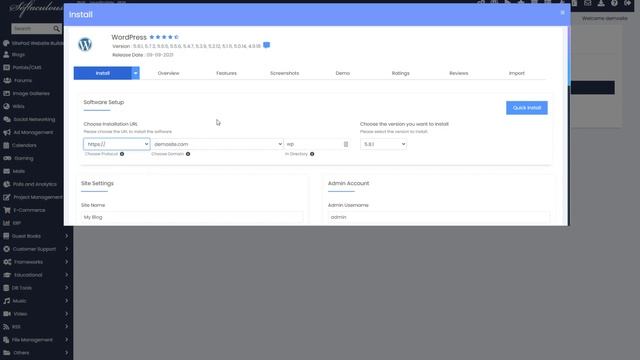Viewport: 640px width, 360px height.
Task: Click the WordPress star rating
Action: (x=164, y=37)
